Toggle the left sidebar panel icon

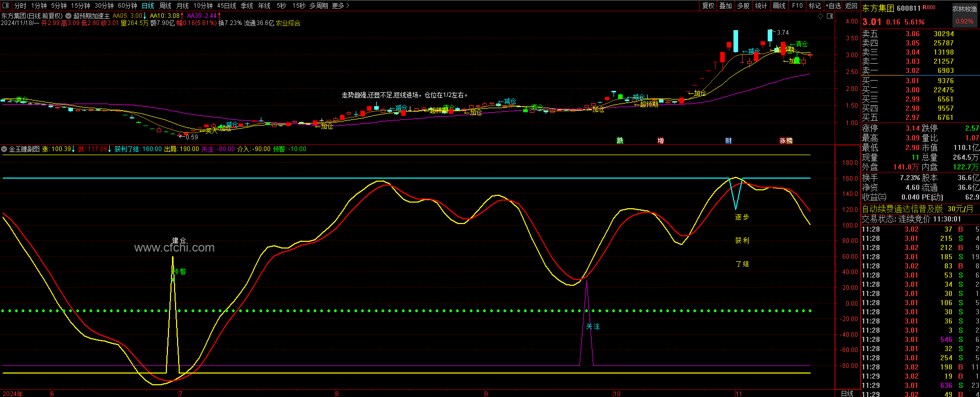click(x=6, y=6)
